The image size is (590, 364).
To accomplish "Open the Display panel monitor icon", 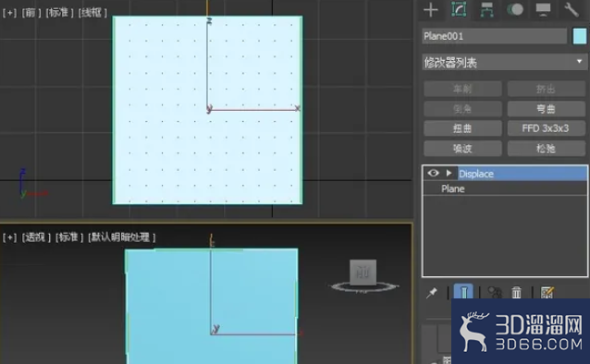I will click(x=543, y=10).
